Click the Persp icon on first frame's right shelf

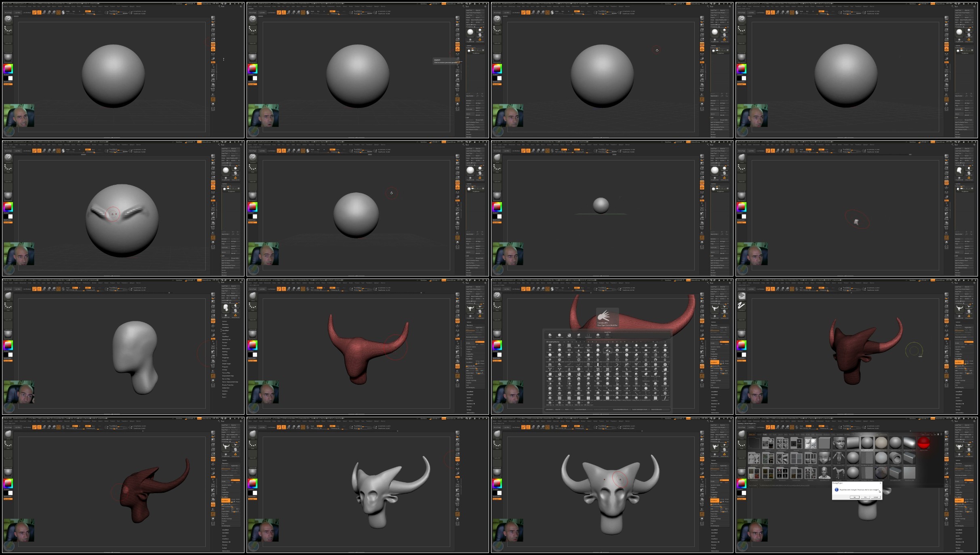pyautogui.click(x=213, y=44)
